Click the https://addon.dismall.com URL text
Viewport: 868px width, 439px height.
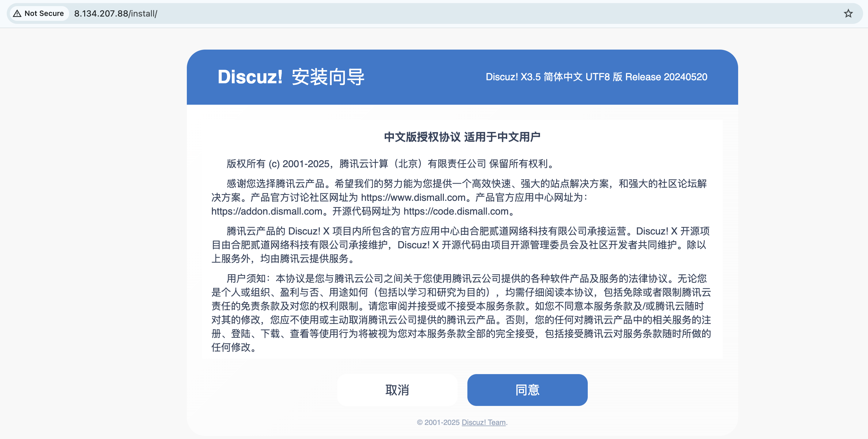[266, 211]
